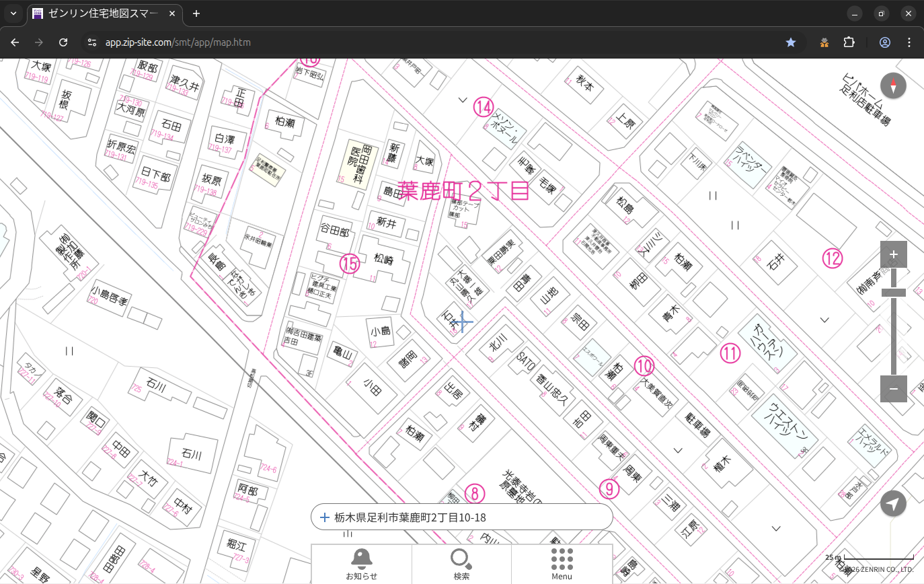Reload the page
This screenshot has height=584, width=924.
tap(63, 42)
